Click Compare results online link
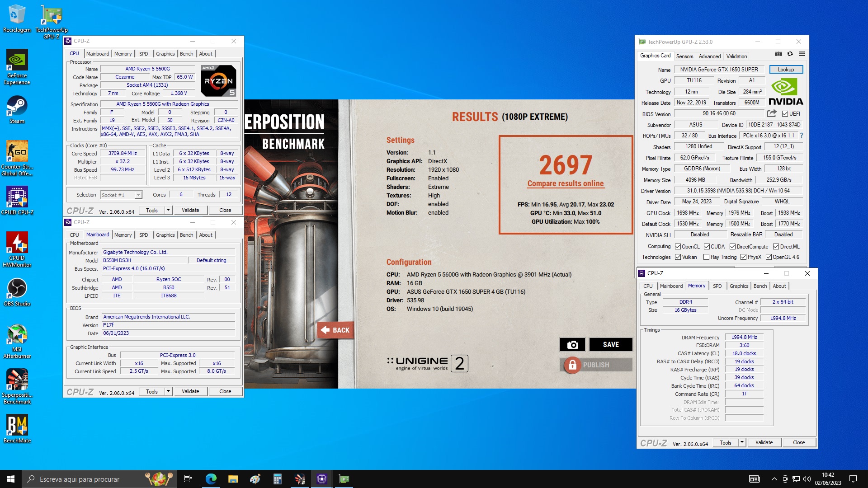Viewport: 868px width, 488px height. [x=565, y=183]
